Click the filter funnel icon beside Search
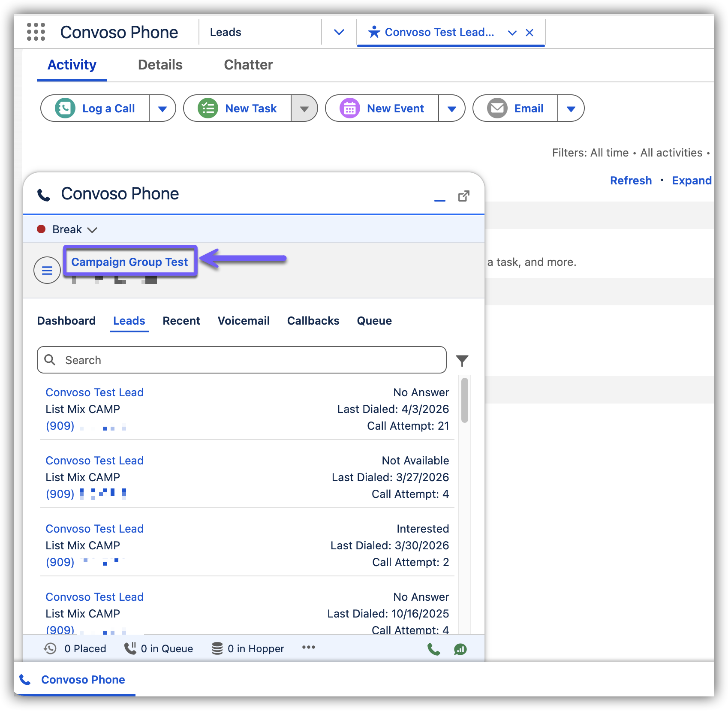 pyautogui.click(x=462, y=361)
